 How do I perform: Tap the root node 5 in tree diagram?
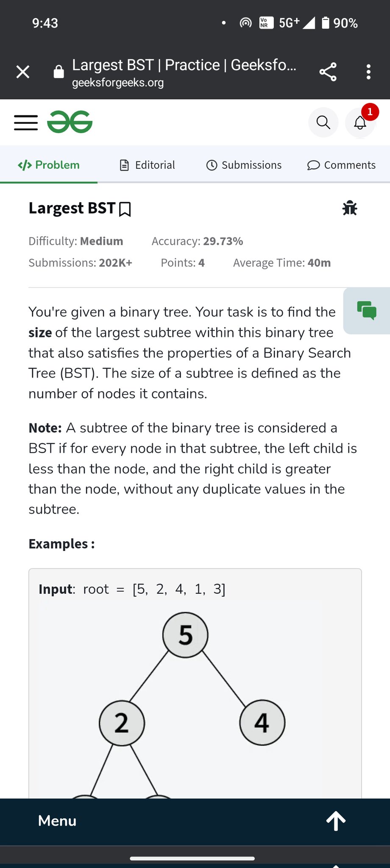pyautogui.click(x=185, y=635)
